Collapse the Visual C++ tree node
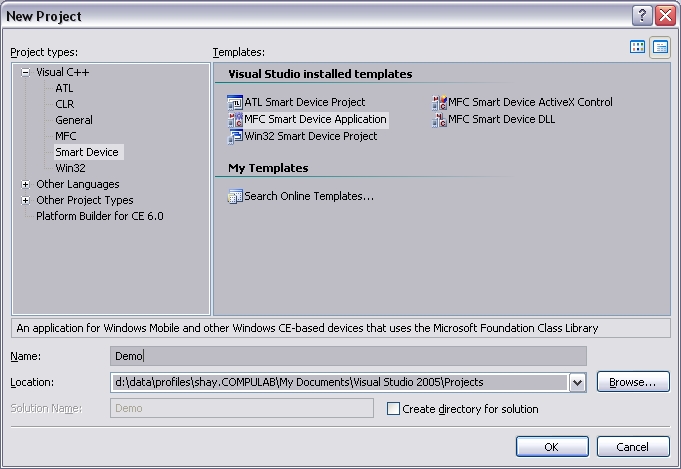 26,73
